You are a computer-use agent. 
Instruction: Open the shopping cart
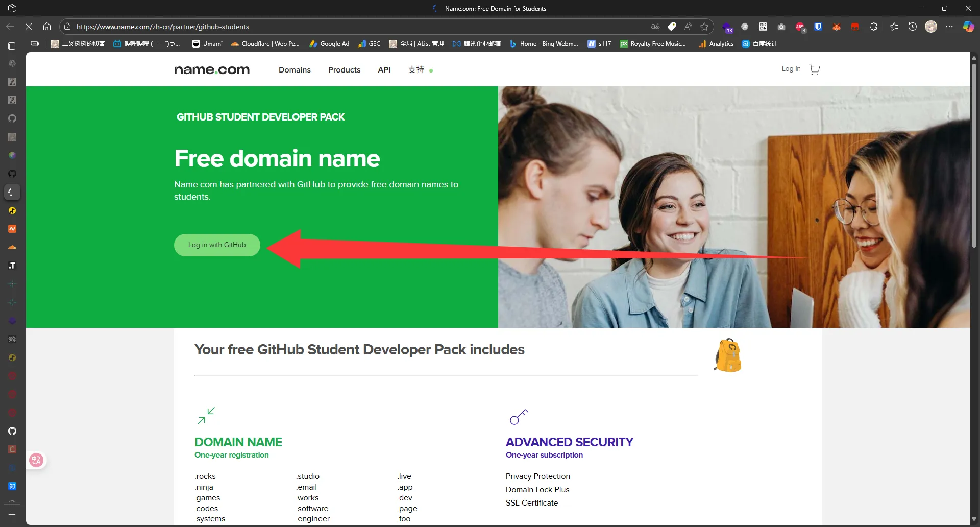pos(814,69)
